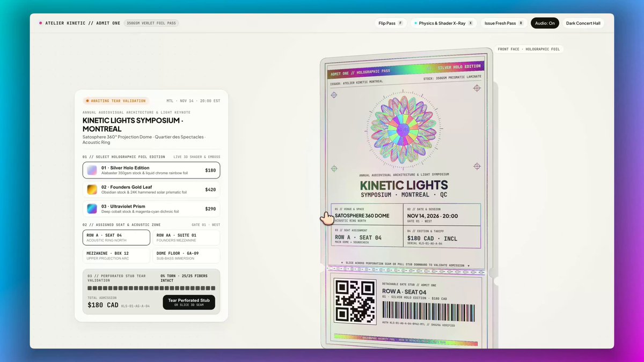Click the Silver Holo Edition foil swatch
Image resolution: width=644 pixels, height=362 pixels.
click(92, 170)
